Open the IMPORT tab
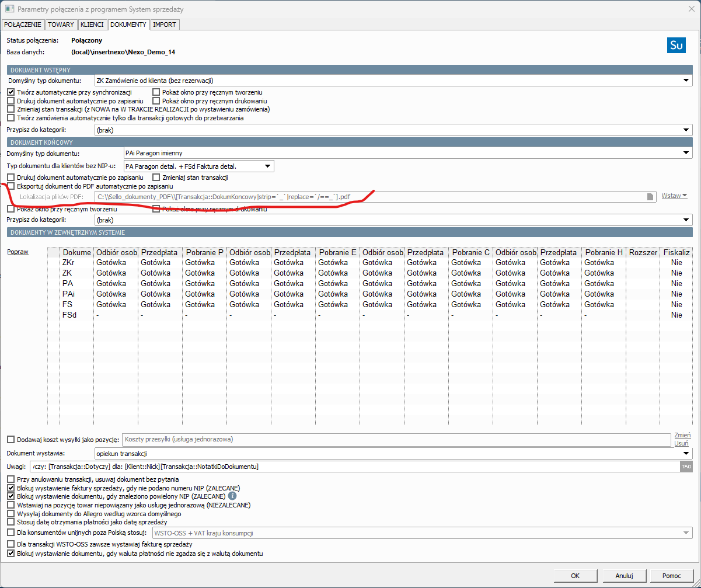Screen dimensions: 701x588 point(165,25)
